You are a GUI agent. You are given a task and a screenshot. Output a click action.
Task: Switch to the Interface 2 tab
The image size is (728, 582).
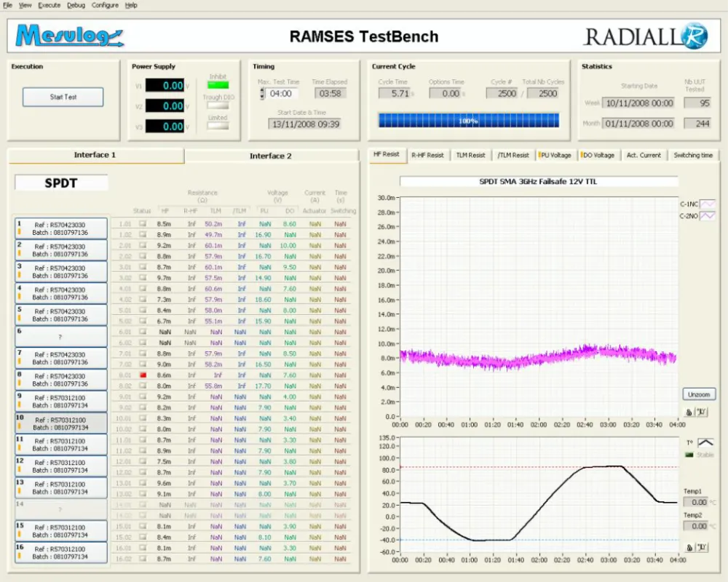(x=271, y=156)
